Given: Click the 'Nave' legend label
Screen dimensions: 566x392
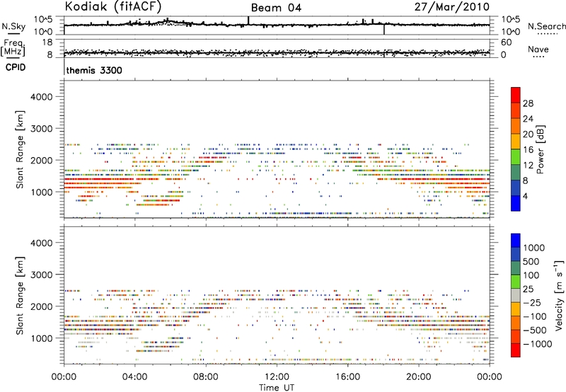Looking at the screenshot, I should pos(538,49).
